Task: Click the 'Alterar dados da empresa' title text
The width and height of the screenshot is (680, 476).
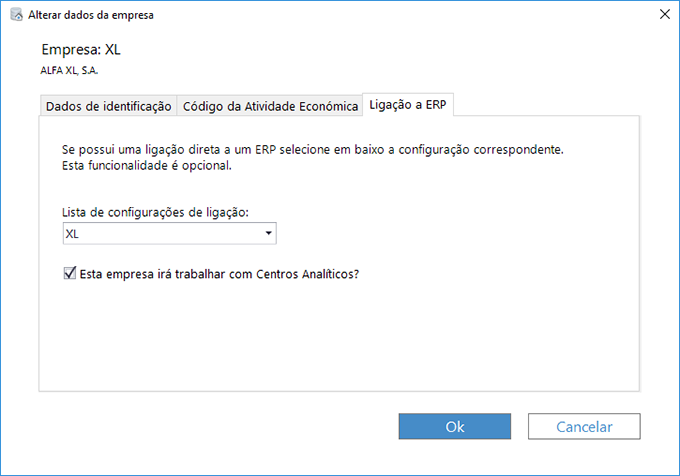Action: tap(91, 15)
